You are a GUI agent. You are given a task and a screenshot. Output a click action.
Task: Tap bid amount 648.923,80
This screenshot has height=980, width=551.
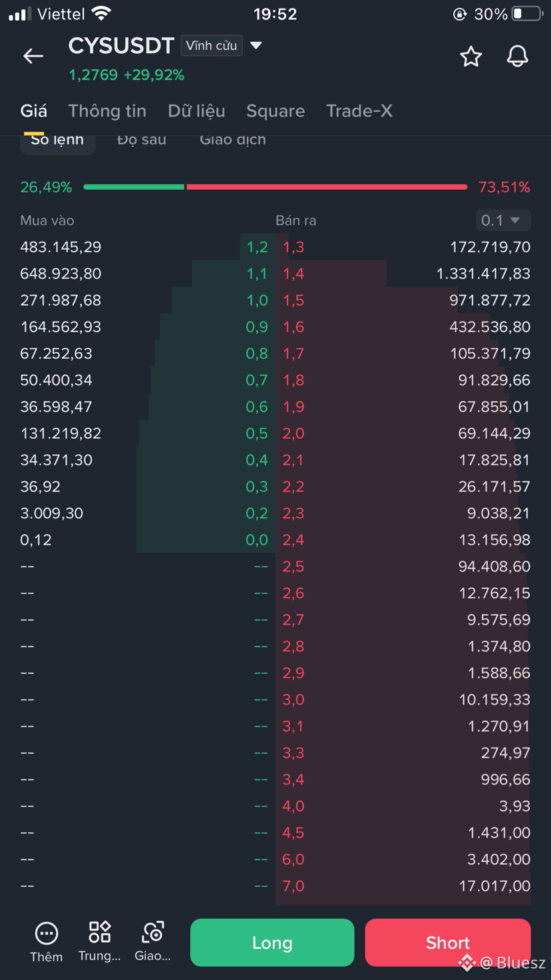61,274
